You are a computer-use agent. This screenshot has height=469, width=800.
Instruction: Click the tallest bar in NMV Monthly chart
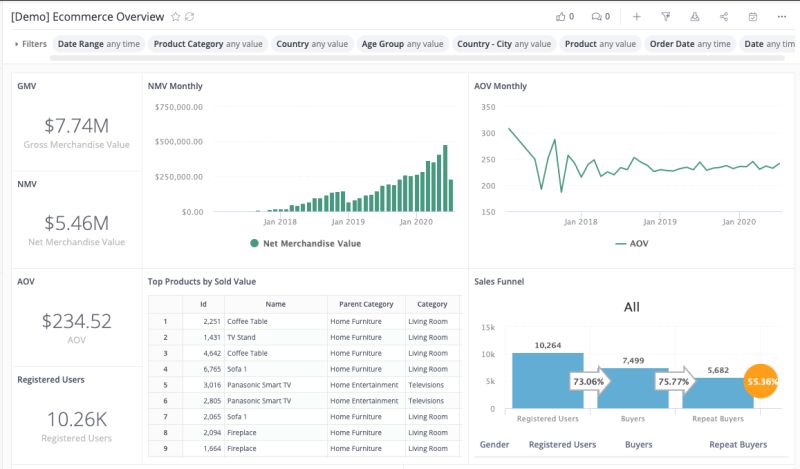[445, 178]
